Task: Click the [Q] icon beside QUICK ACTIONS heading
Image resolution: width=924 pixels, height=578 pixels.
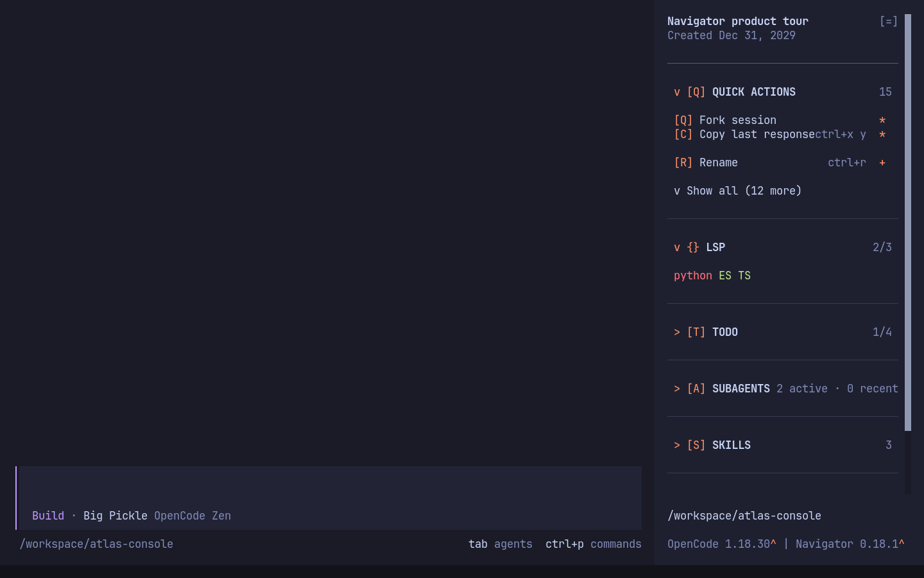Action: pos(696,92)
